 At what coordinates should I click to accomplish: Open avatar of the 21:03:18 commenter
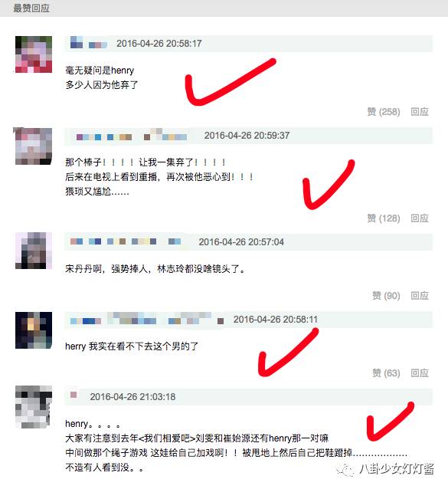pyautogui.click(x=34, y=407)
